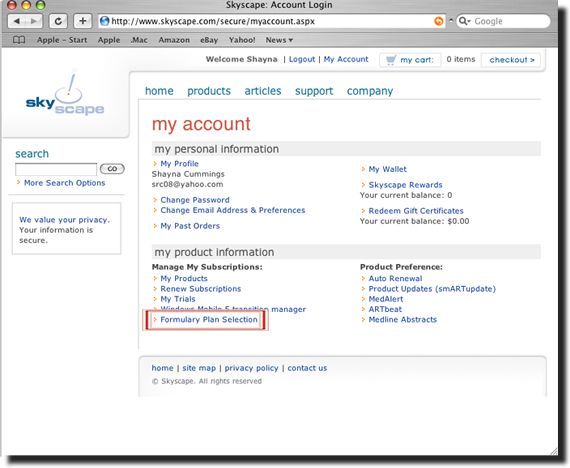Click the footer home link
This screenshot has height=468, width=570.
(x=162, y=368)
